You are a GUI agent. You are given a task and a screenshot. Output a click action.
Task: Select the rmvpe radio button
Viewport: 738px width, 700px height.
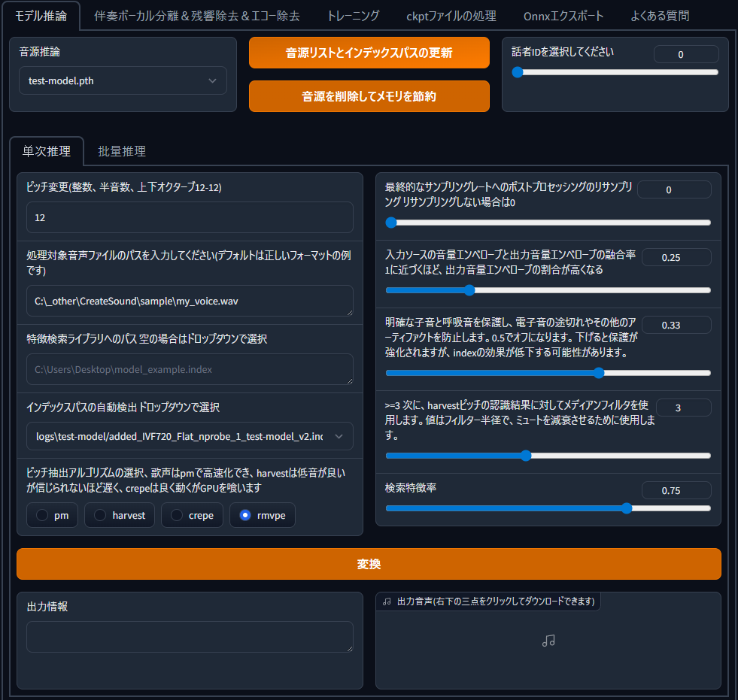[x=245, y=515]
